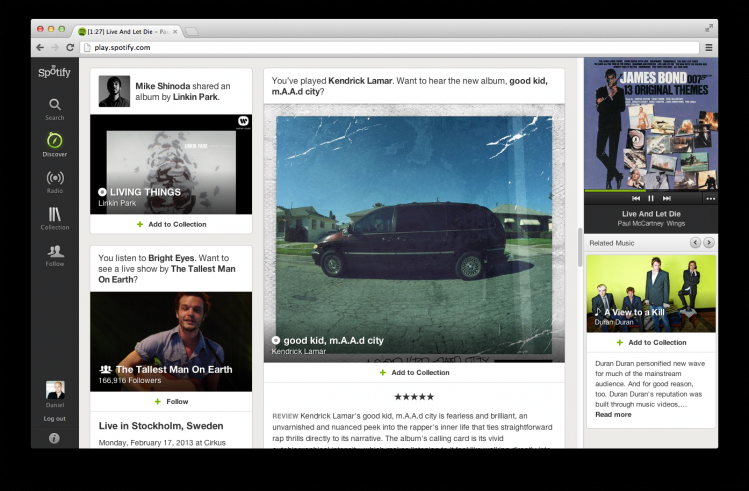Viewport: 749px width, 491px height.
Task: Click Log out in the sidebar
Action: click(x=54, y=418)
